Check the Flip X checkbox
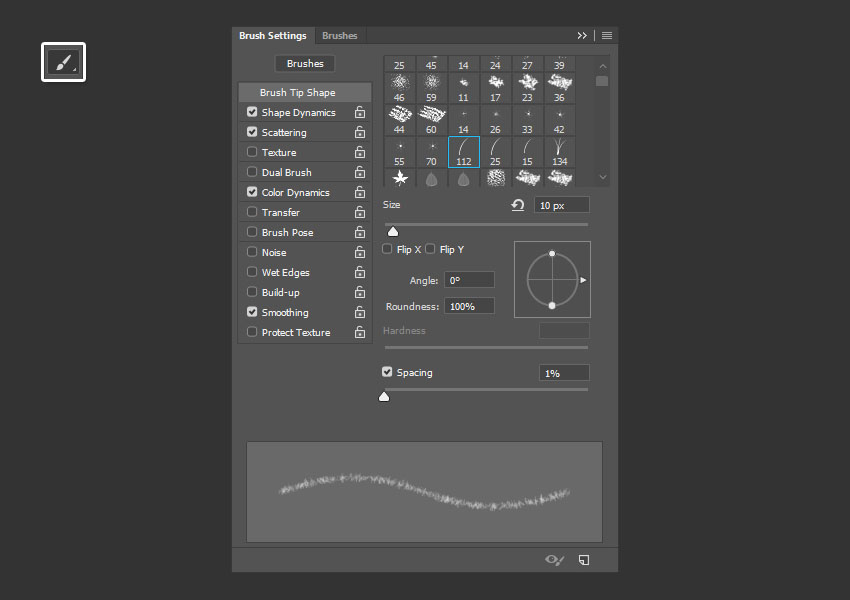Screen dimensions: 850x600 pyautogui.click(x=387, y=249)
